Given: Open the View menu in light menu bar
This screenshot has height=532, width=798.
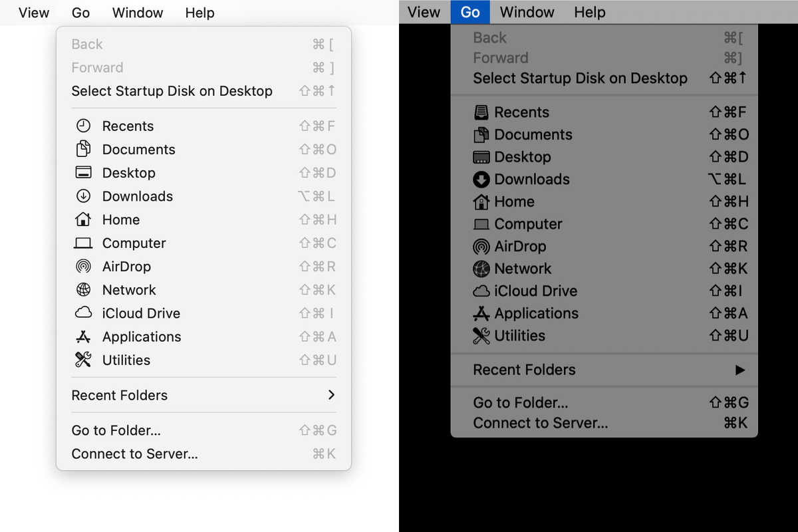Looking at the screenshot, I should 34,13.
